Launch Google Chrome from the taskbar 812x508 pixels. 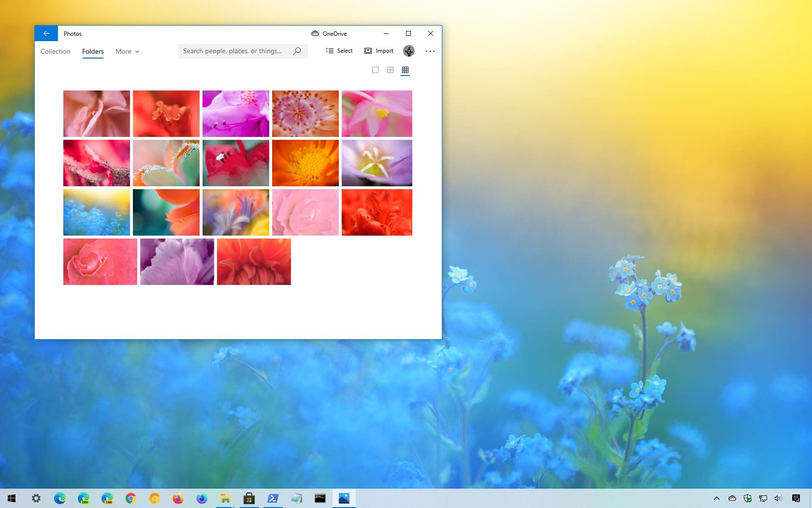pyautogui.click(x=130, y=498)
